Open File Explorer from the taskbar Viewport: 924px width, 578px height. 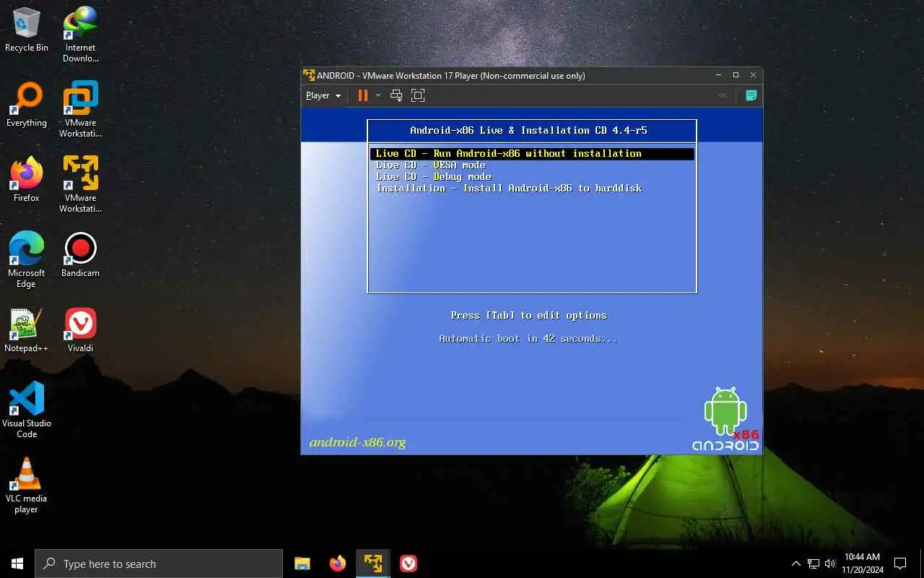point(302,564)
